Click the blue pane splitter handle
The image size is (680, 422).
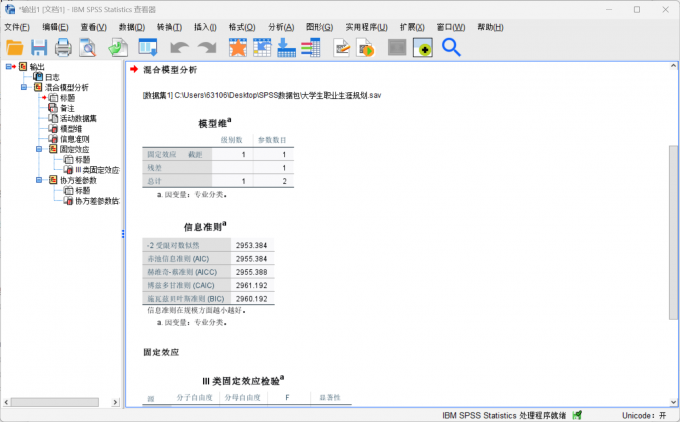(x=123, y=234)
